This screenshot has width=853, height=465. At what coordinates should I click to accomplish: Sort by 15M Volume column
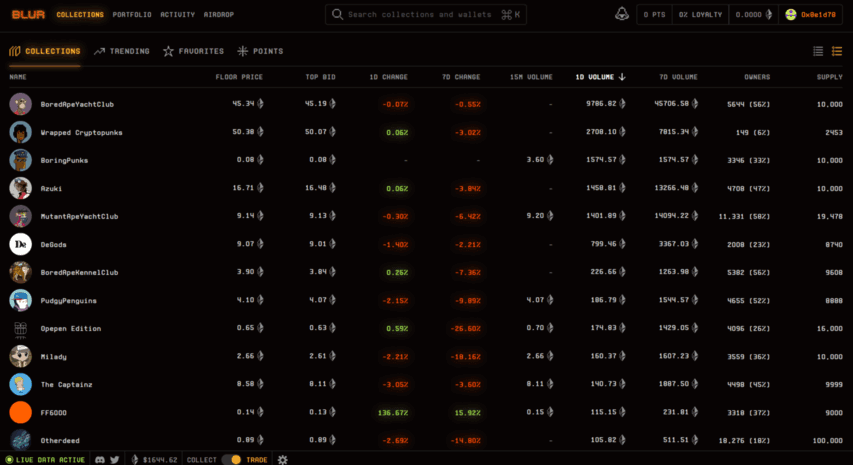coord(531,77)
